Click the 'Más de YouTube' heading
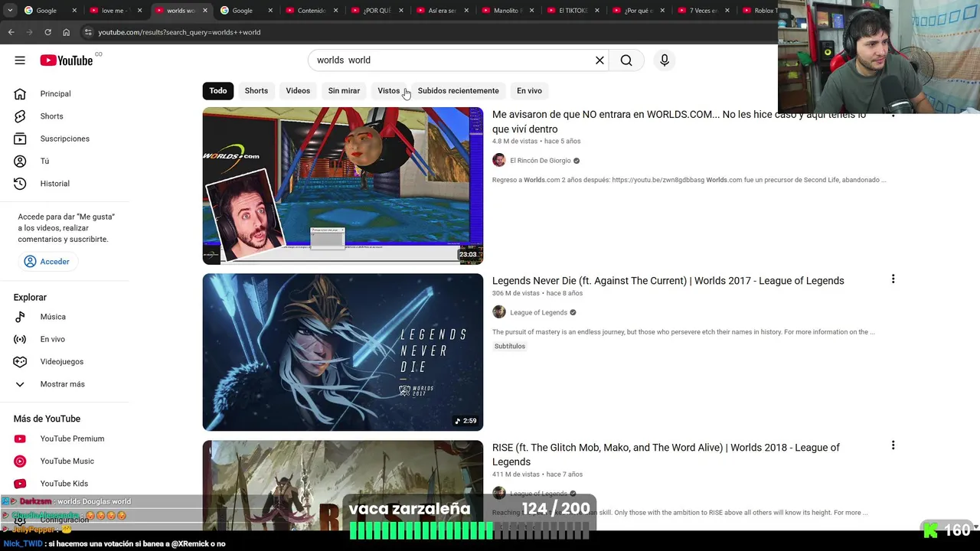Image resolution: width=980 pixels, height=551 pixels. (47, 419)
